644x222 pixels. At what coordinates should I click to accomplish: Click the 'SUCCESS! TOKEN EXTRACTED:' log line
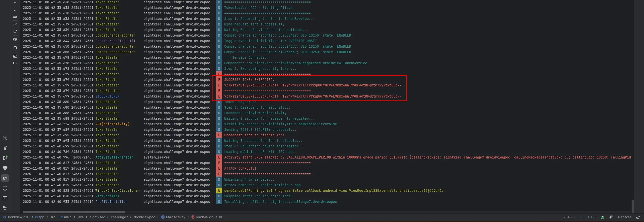pyautogui.click(x=249, y=80)
